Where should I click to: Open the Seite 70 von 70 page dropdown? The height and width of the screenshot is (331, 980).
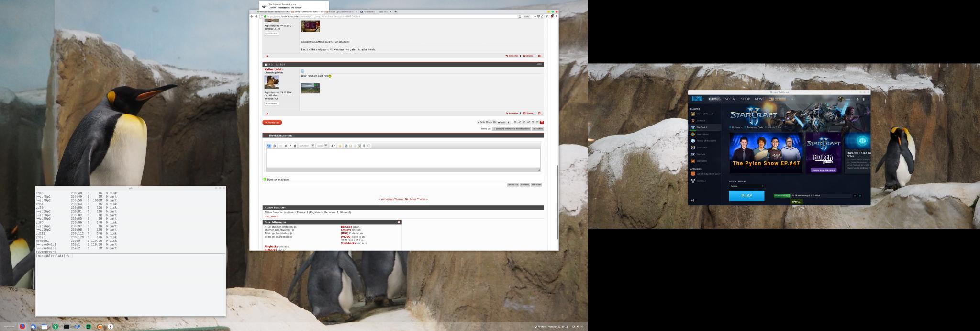tap(486, 122)
